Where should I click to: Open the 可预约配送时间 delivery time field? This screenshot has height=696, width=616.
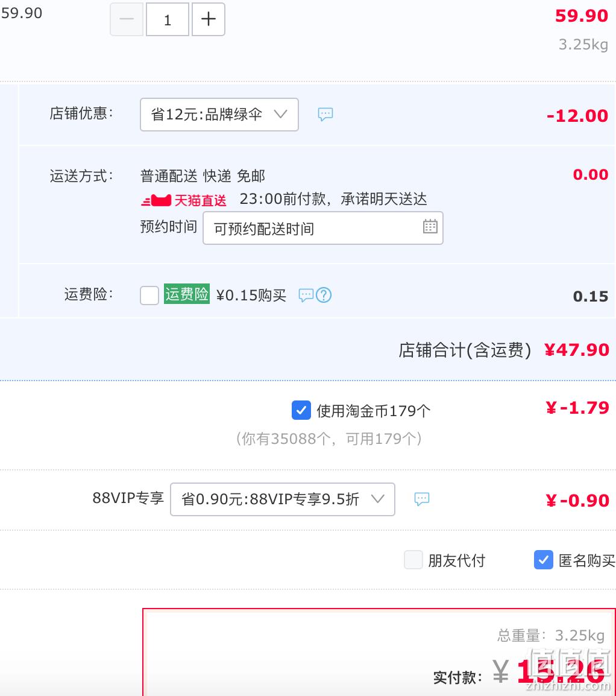point(323,228)
